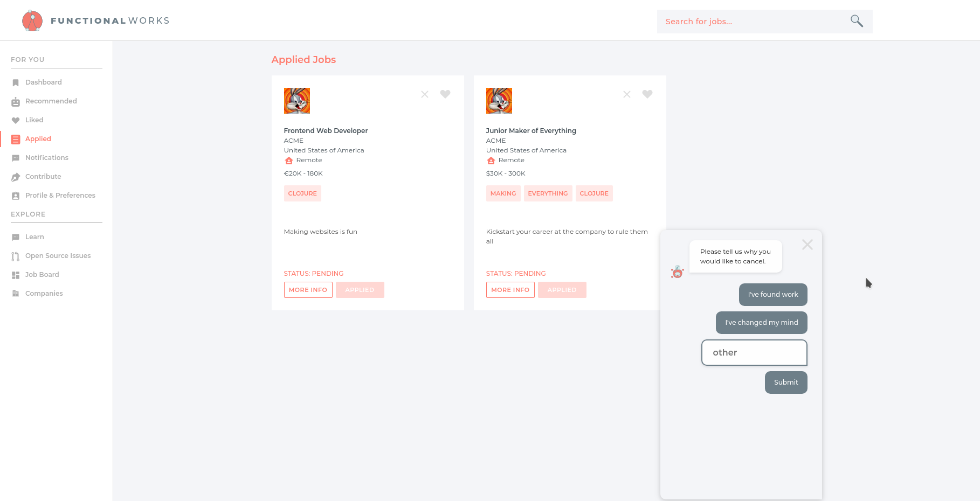Click the Notifications chat icon

[16, 158]
